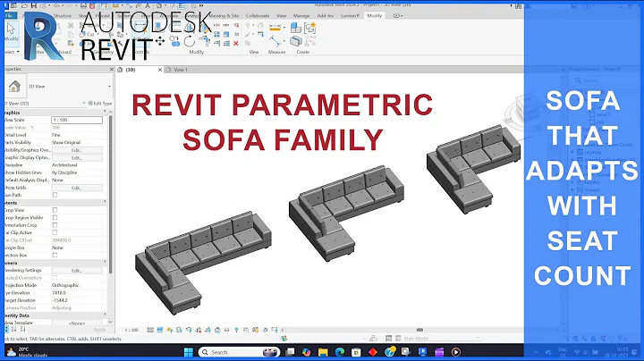Open the Windows Start menu
Viewport: 644px width, 361px height.
pyautogui.click(x=189, y=352)
